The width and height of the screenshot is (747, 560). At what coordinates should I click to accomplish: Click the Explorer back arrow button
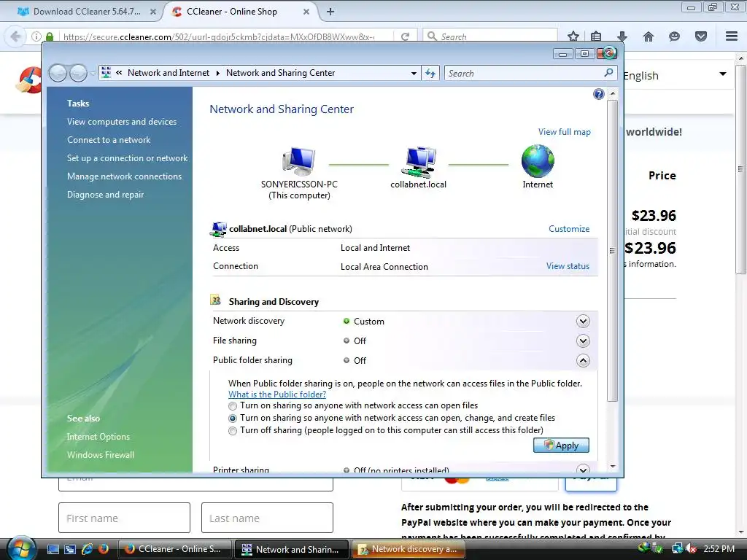[x=58, y=73]
